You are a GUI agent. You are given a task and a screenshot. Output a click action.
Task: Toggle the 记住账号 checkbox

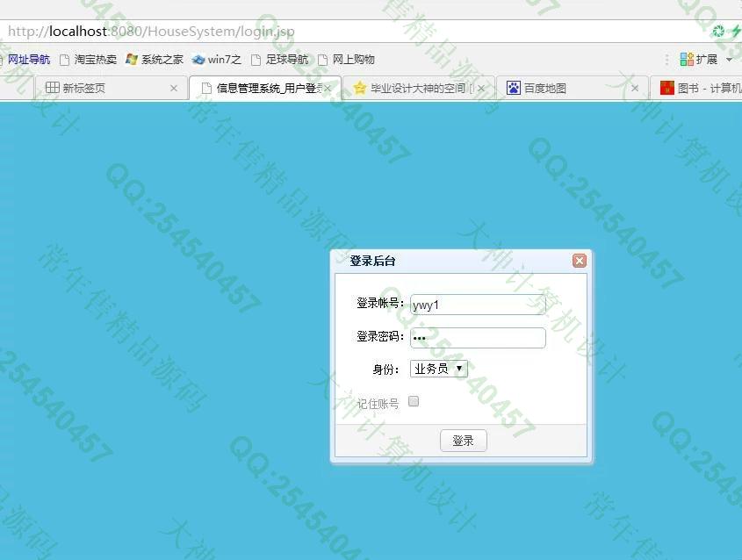point(414,401)
